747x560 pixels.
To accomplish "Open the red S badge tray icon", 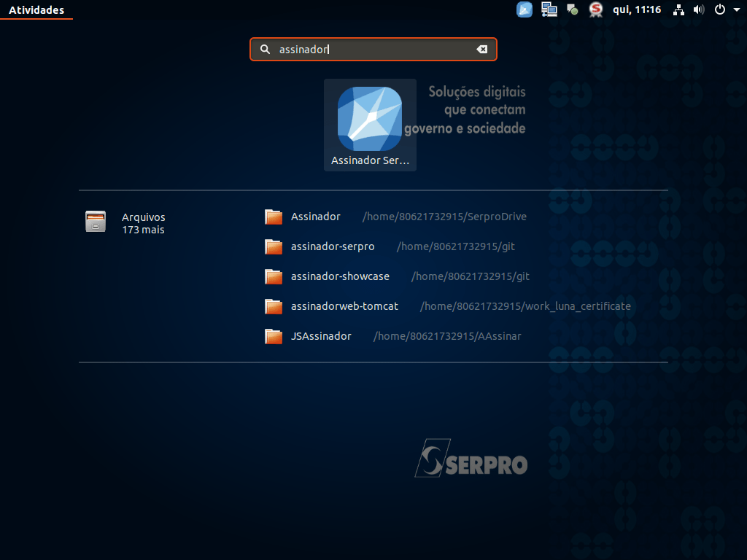I will coord(595,9).
